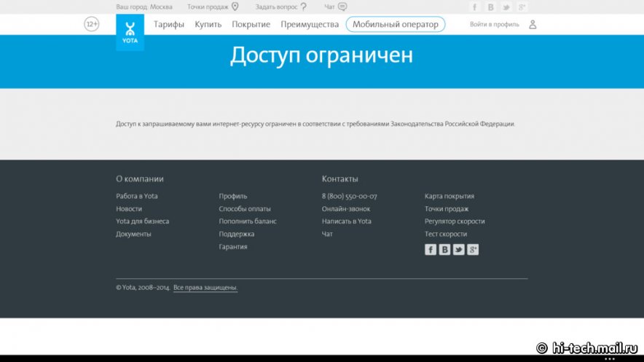Open the Регулятор скорости footer link
The width and height of the screenshot is (644, 362).
click(x=455, y=221)
